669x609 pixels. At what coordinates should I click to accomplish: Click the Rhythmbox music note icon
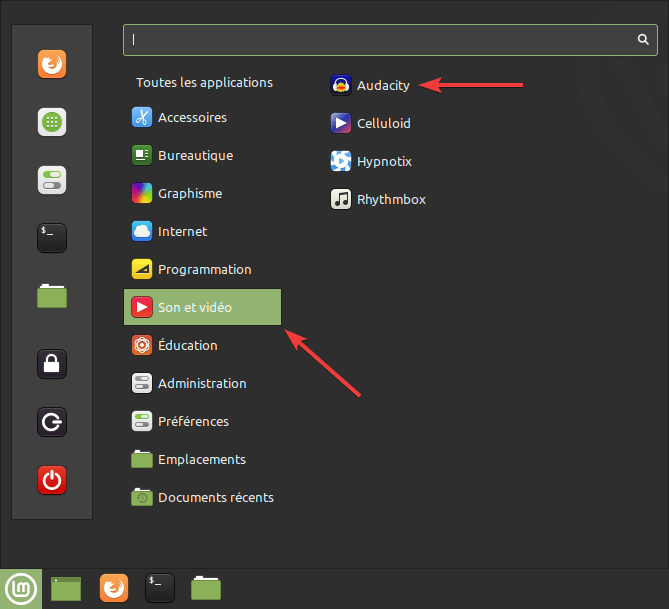pos(340,199)
